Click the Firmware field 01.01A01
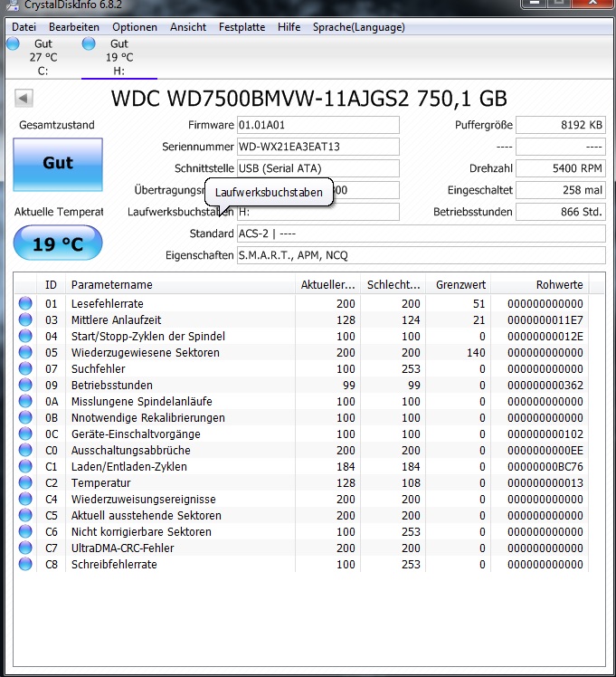 [x=317, y=125]
